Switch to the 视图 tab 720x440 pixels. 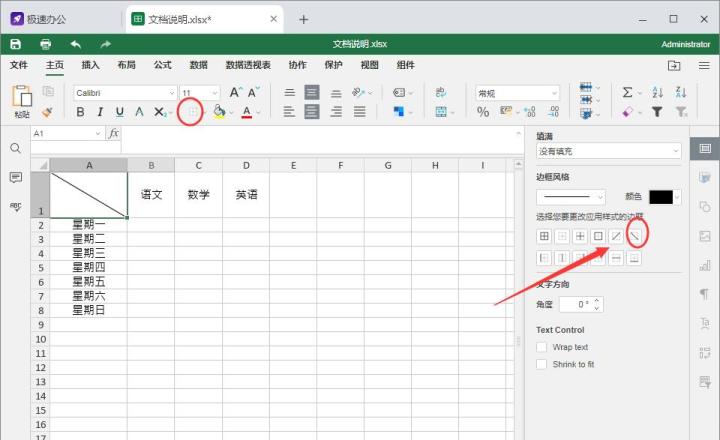tap(370, 65)
